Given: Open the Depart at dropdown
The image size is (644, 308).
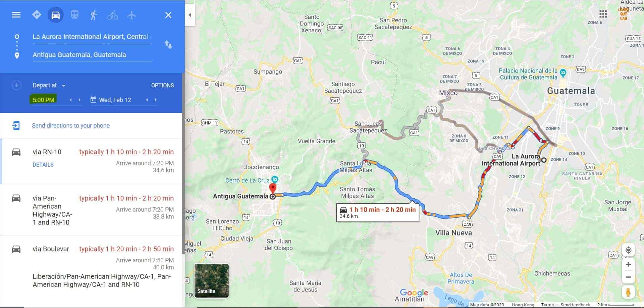Looking at the screenshot, I should [49, 85].
